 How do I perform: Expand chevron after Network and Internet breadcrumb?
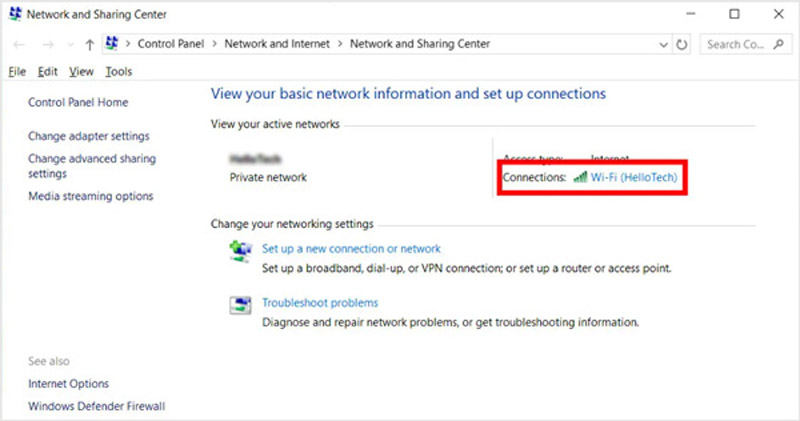point(340,45)
